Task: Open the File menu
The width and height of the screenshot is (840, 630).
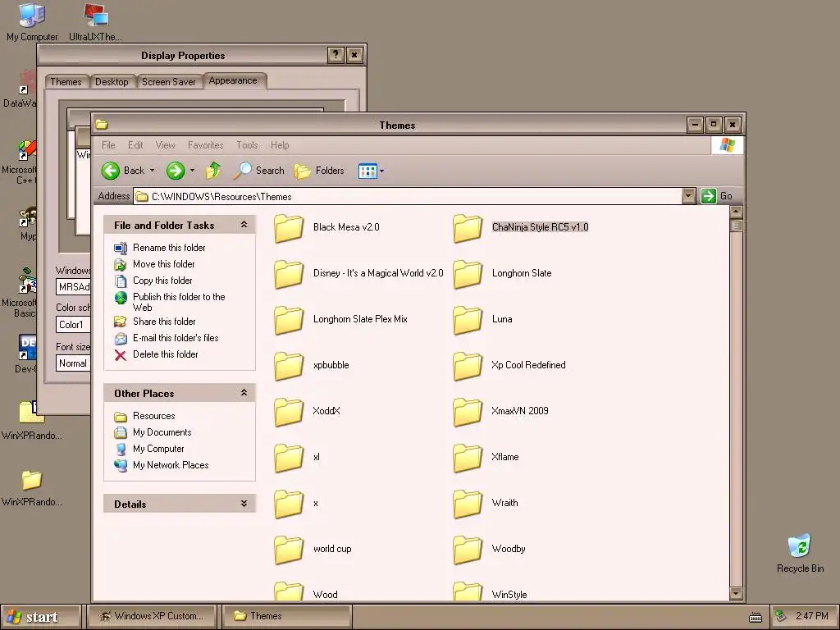Action: 108,145
